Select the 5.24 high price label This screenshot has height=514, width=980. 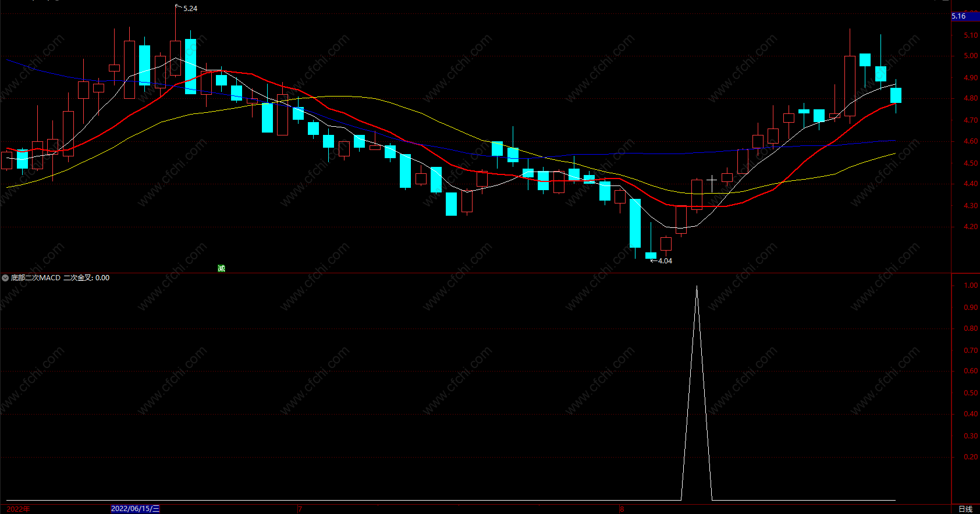click(x=190, y=9)
